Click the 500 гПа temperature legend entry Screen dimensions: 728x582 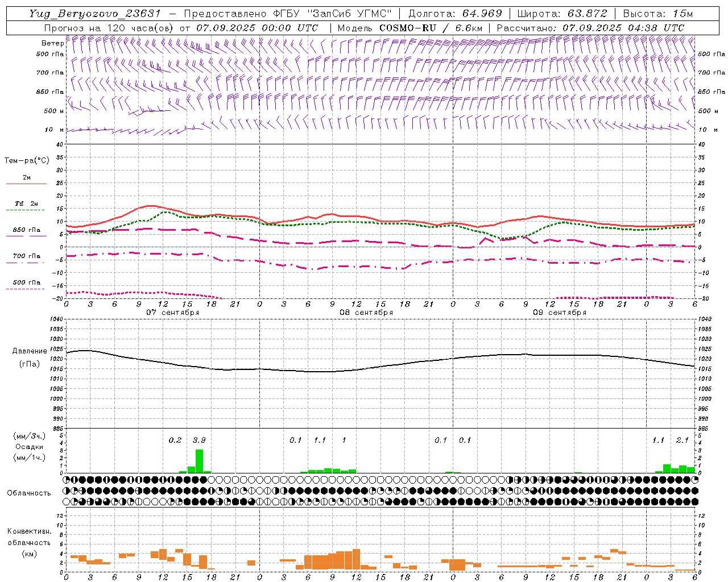(x=27, y=282)
